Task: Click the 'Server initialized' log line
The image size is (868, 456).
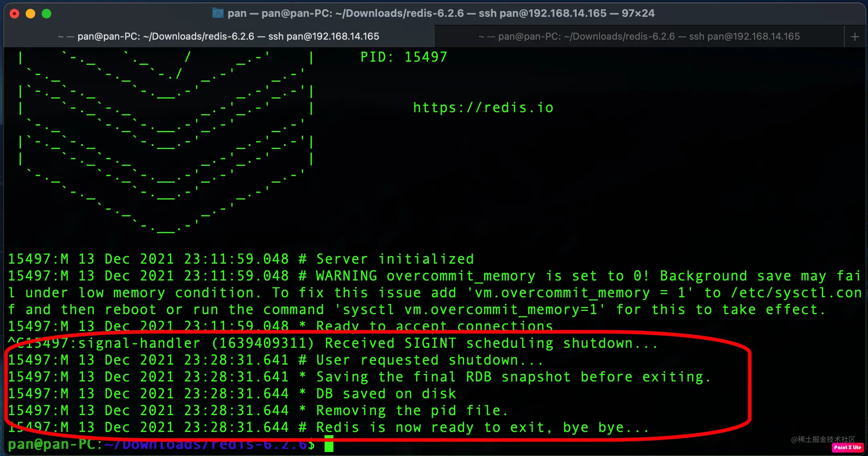Action: pos(241,259)
